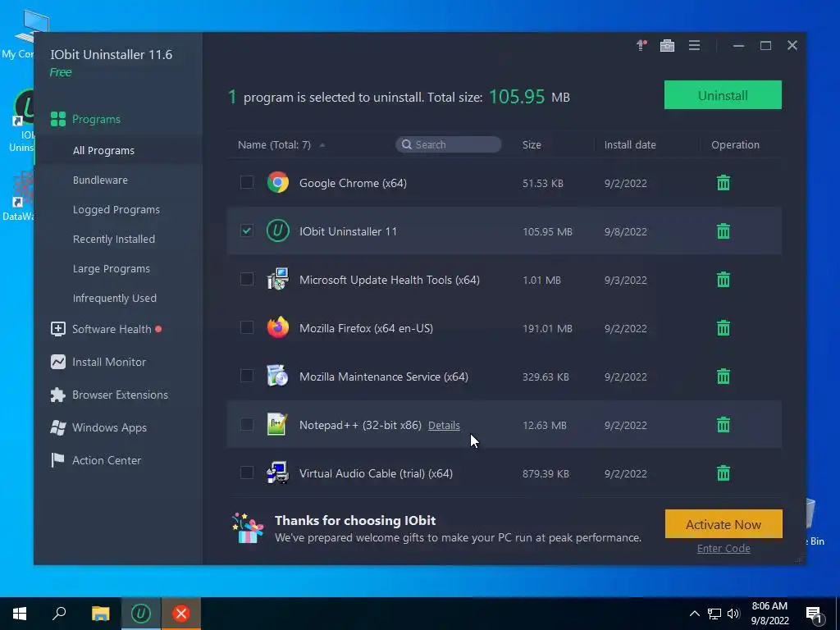
Task: Select Bundleware in sidebar
Action: pos(100,180)
